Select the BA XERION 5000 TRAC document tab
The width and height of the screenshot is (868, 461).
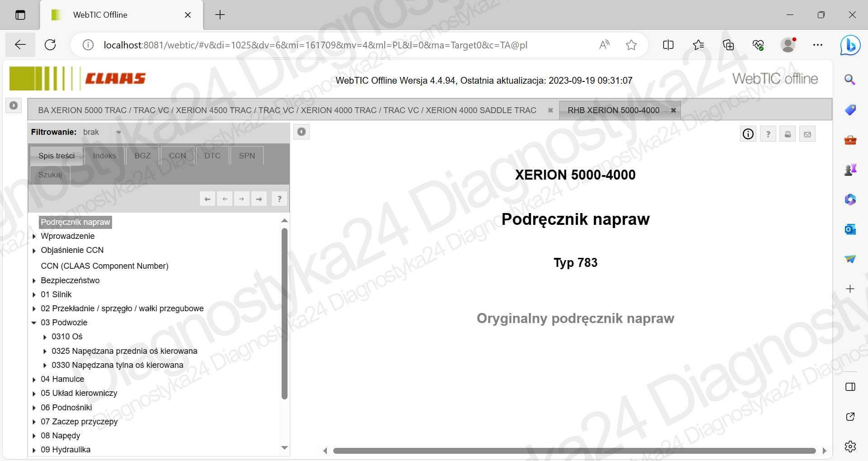287,110
